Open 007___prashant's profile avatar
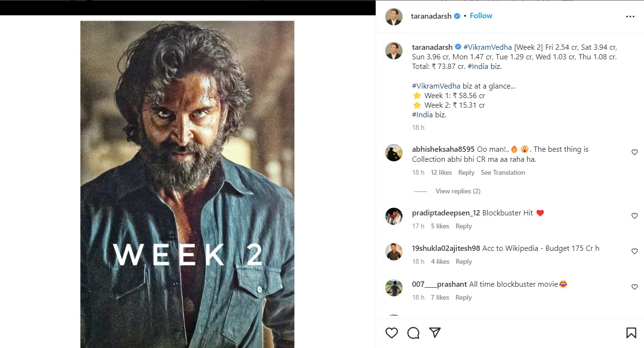 [x=394, y=288]
